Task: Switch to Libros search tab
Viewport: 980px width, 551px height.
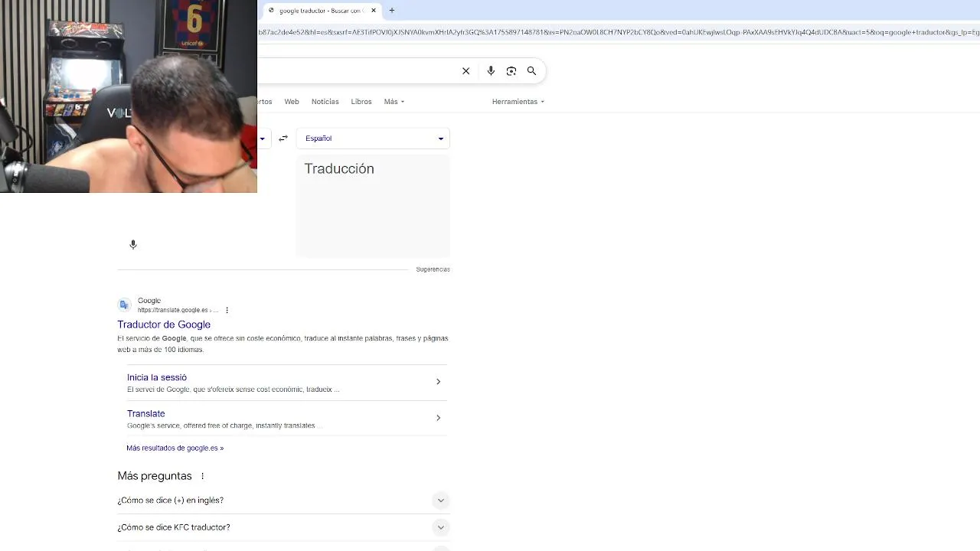Action: click(361, 102)
